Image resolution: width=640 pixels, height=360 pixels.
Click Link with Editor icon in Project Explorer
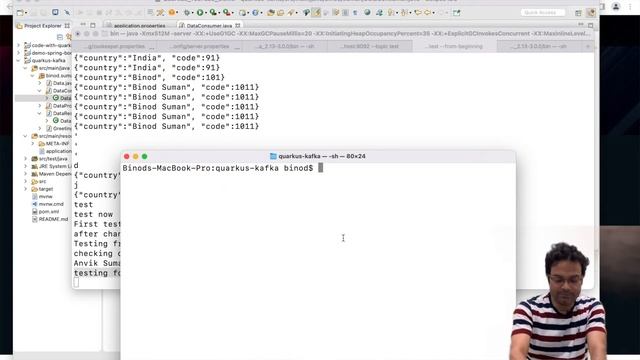69,37
